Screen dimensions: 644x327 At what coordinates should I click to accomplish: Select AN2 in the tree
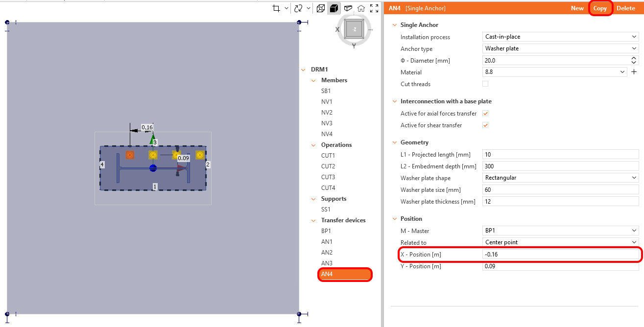(x=327, y=253)
